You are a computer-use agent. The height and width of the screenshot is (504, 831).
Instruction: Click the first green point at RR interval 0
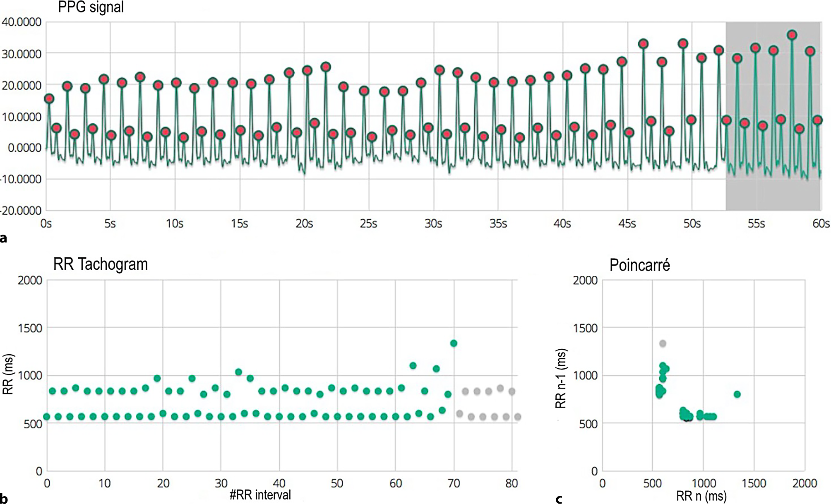click(x=47, y=417)
